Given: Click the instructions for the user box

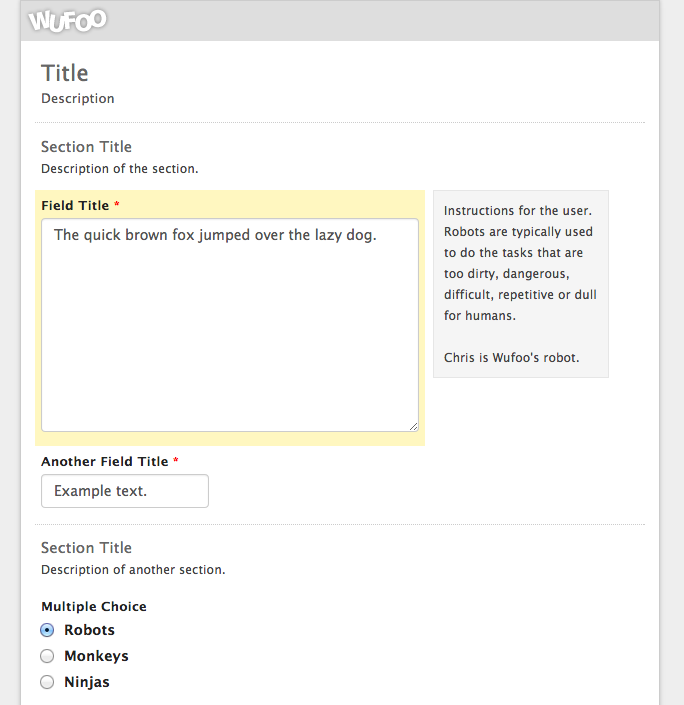Looking at the screenshot, I should pos(520,284).
